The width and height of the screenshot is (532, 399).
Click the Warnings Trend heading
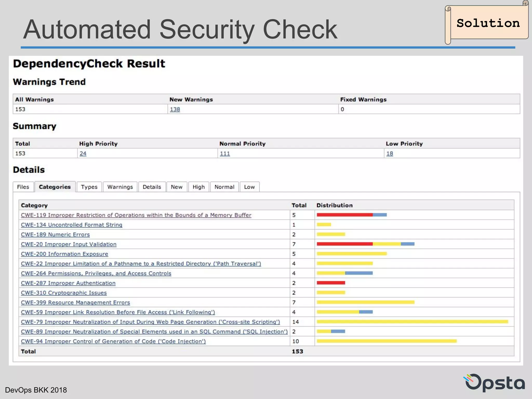(49, 82)
